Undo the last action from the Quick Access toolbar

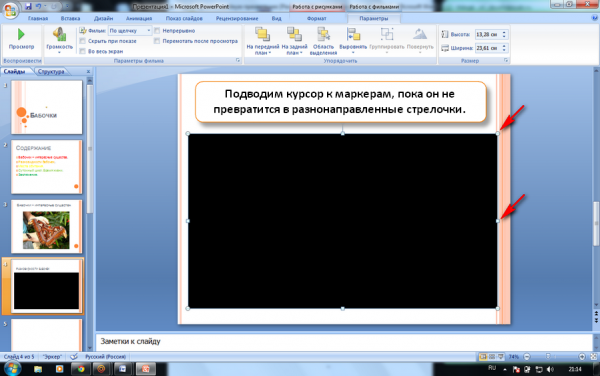pos(38,7)
